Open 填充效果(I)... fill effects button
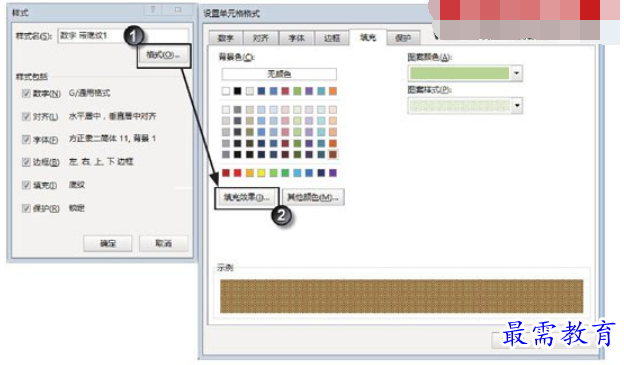This screenshot has width=624, height=365. [247, 197]
